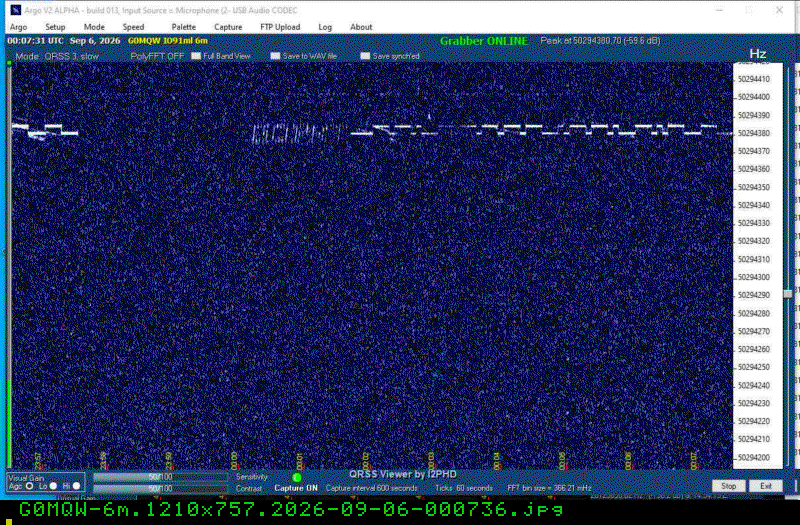Adjust the Contrast slider bar
The width and height of the screenshot is (800, 525).
point(160,489)
